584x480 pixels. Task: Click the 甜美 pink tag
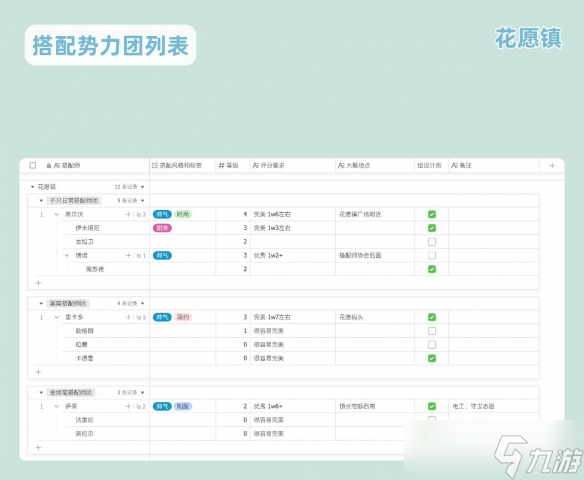pyautogui.click(x=162, y=228)
